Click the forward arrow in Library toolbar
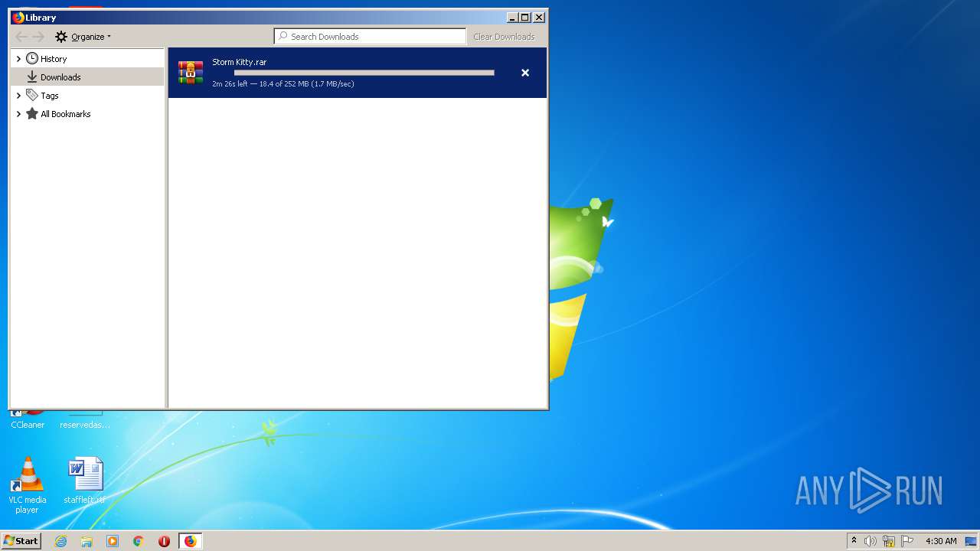Viewport: 980px width, 551px height. 39,37
